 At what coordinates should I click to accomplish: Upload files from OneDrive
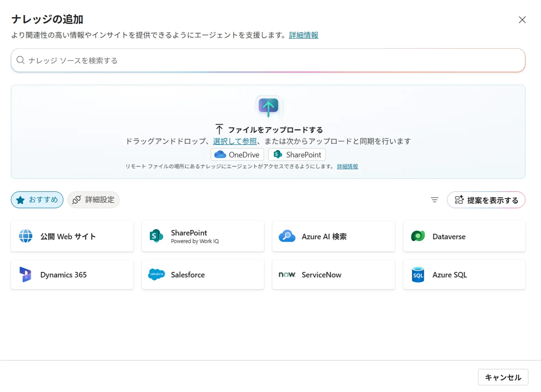point(237,154)
